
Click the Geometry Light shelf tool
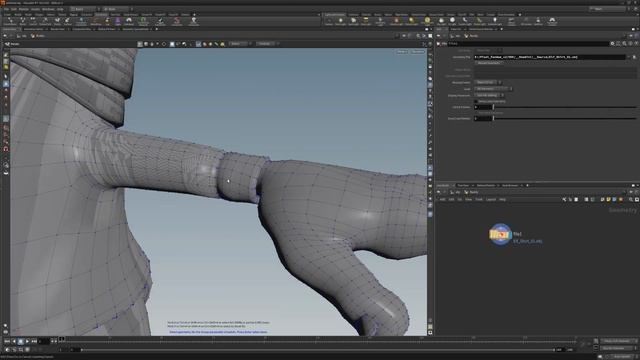click(x=380, y=21)
